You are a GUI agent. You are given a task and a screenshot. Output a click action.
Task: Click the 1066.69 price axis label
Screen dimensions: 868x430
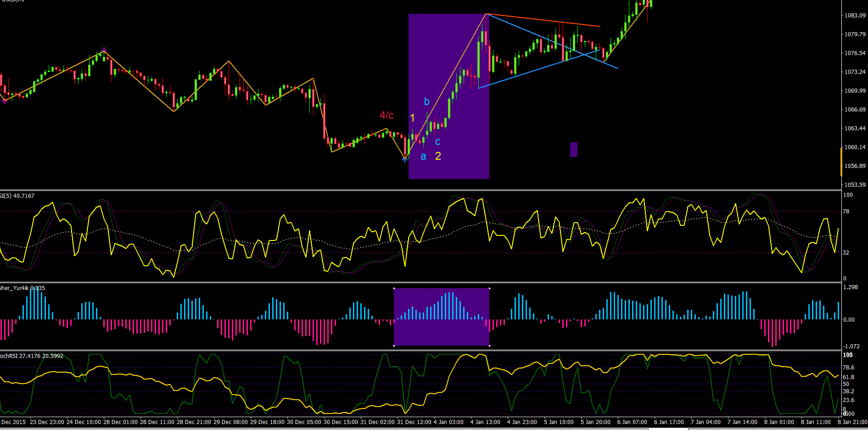coord(855,110)
